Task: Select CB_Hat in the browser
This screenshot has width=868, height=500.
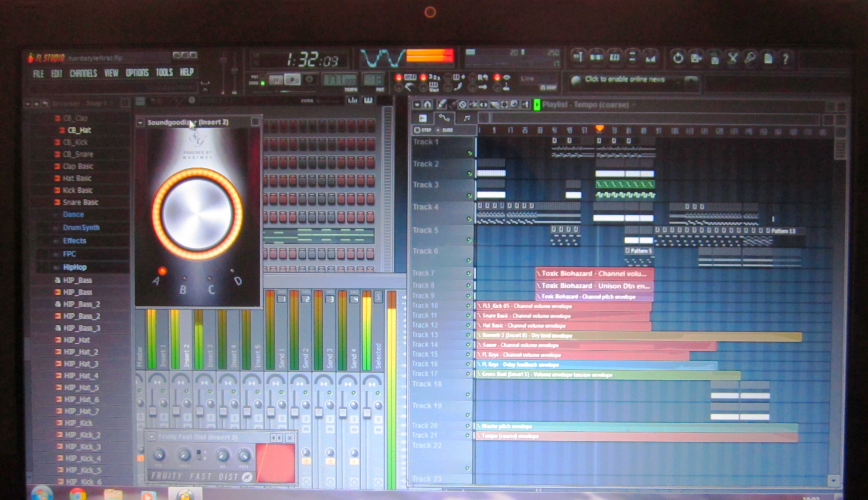Action: [79, 130]
